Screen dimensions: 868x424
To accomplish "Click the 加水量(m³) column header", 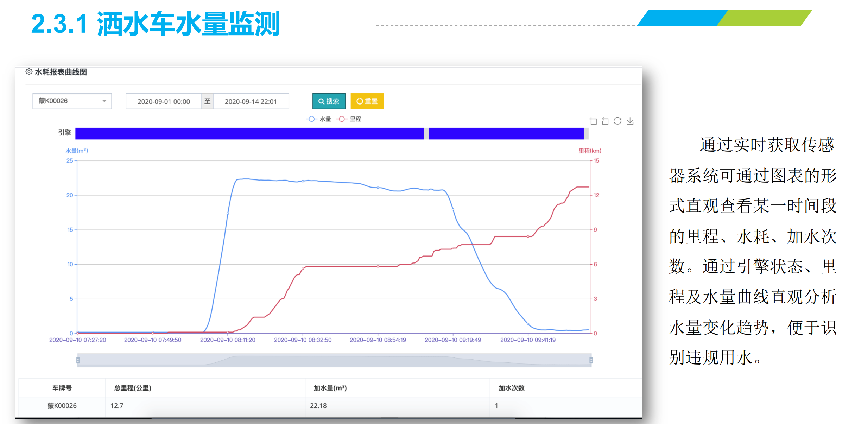I will (x=330, y=388).
